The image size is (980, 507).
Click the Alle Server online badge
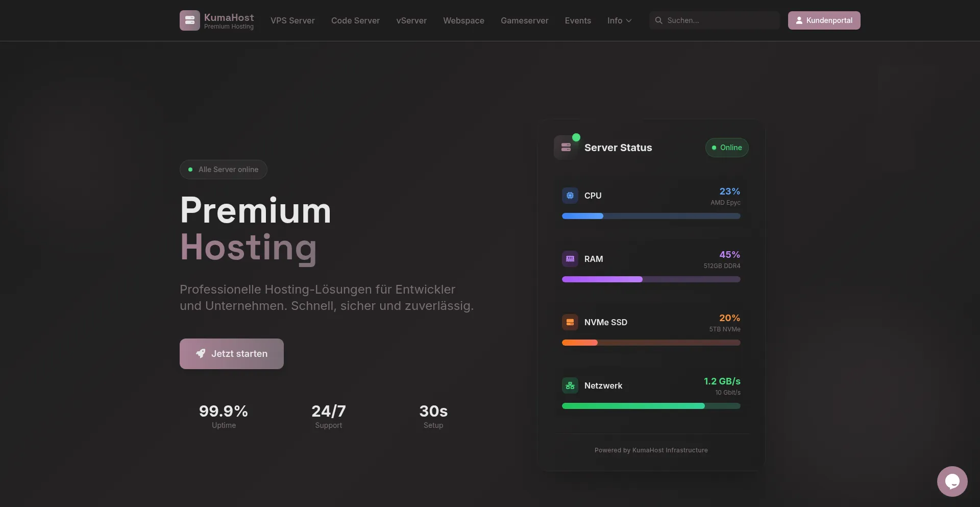[224, 170]
